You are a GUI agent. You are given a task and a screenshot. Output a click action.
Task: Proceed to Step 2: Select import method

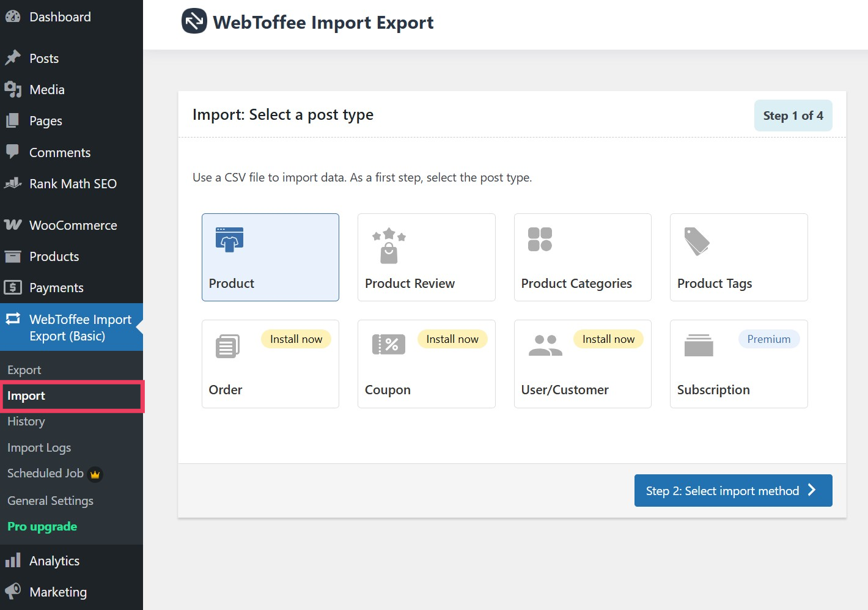[733, 490]
